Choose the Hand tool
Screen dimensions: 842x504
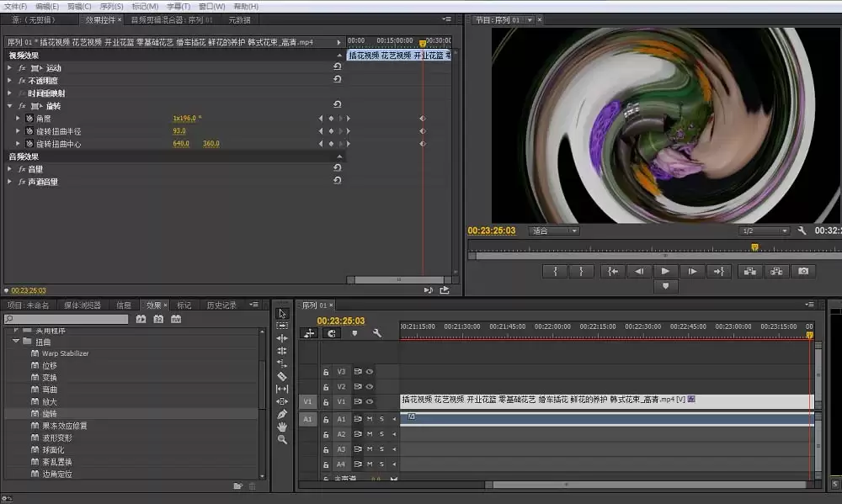click(x=282, y=427)
